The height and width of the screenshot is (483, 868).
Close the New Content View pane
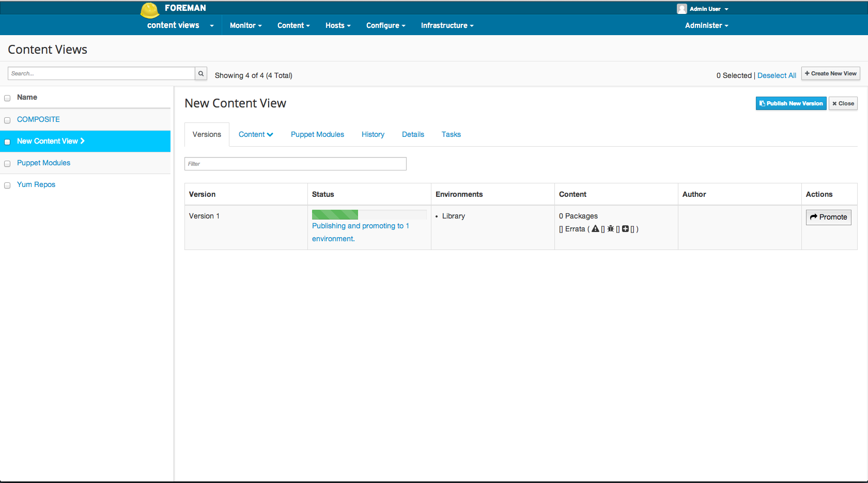pos(843,103)
